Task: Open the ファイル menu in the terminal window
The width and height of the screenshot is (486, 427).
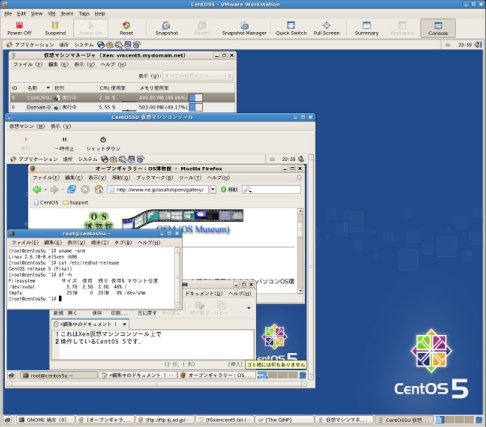Action: 25,242
